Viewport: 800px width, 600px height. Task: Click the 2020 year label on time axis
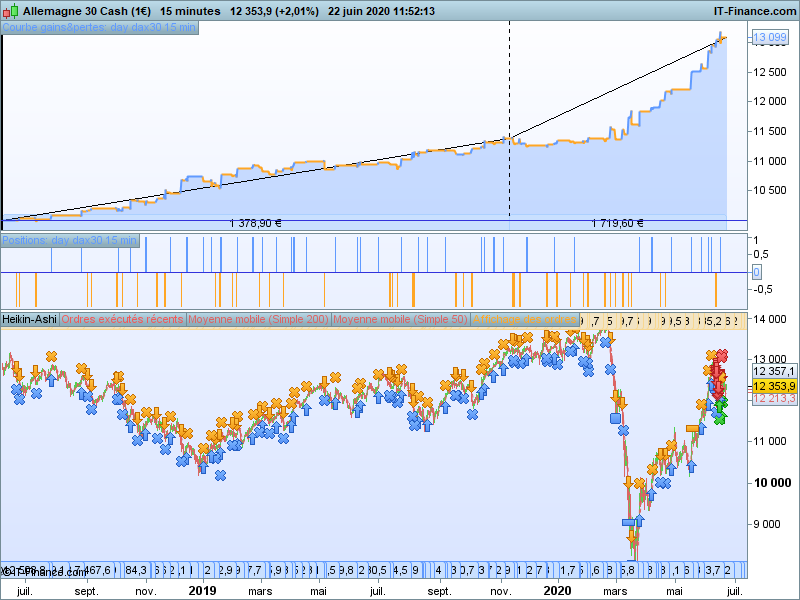coord(557,591)
